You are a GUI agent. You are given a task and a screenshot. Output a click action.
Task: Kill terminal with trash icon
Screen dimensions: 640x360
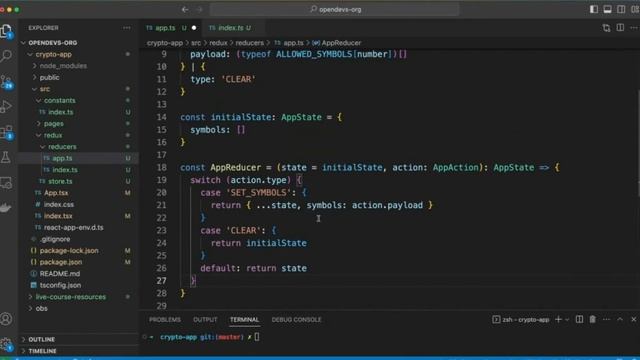[593, 320]
